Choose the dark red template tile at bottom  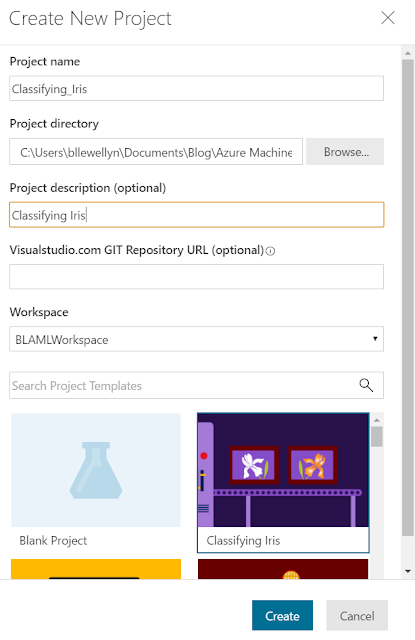(283, 569)
